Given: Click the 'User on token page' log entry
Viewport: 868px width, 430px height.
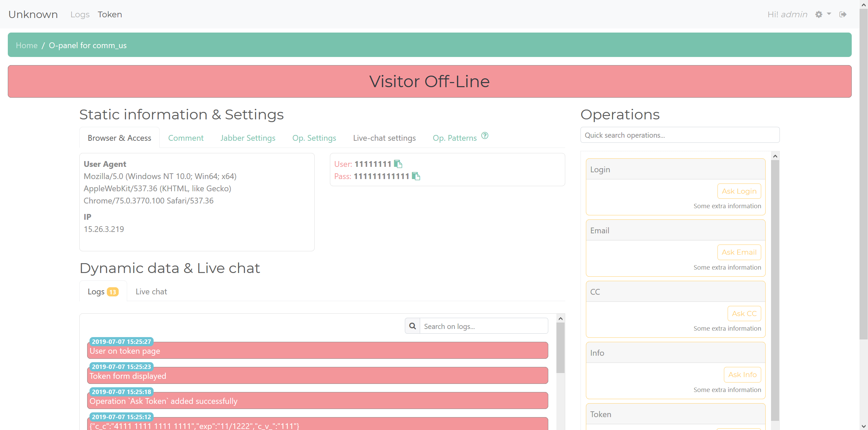Looking at the screenshot, I should (318, 351).
